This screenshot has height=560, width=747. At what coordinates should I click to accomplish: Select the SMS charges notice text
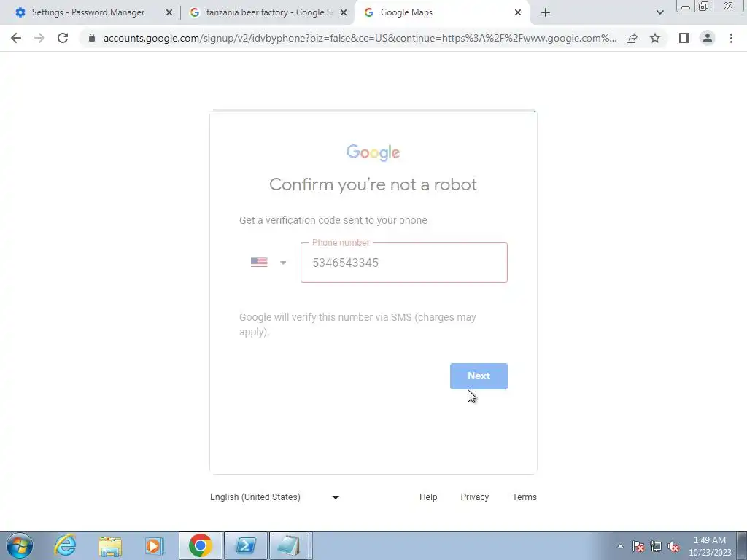(357, 324)
